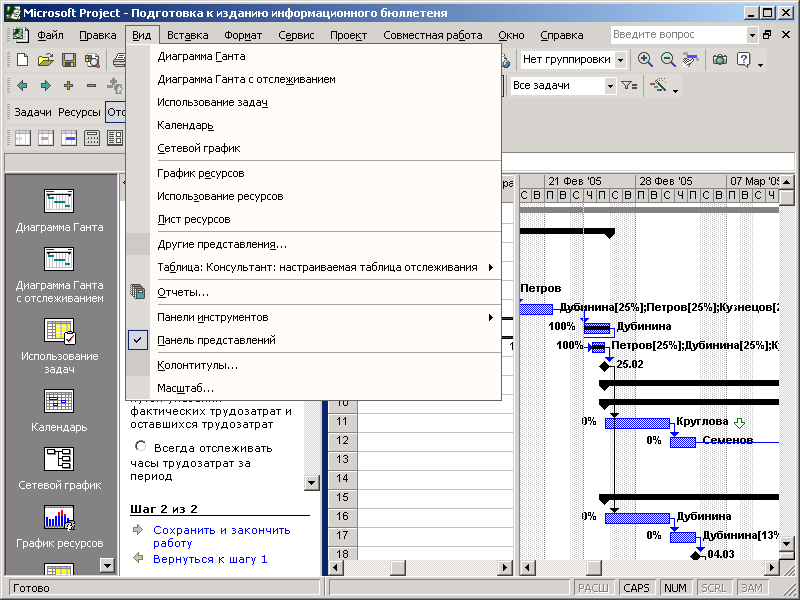Image resolution: width=800 pixels, height=600 pixels.
Task: Click the down arrow below the View Bar
Action: pos(107,565)
